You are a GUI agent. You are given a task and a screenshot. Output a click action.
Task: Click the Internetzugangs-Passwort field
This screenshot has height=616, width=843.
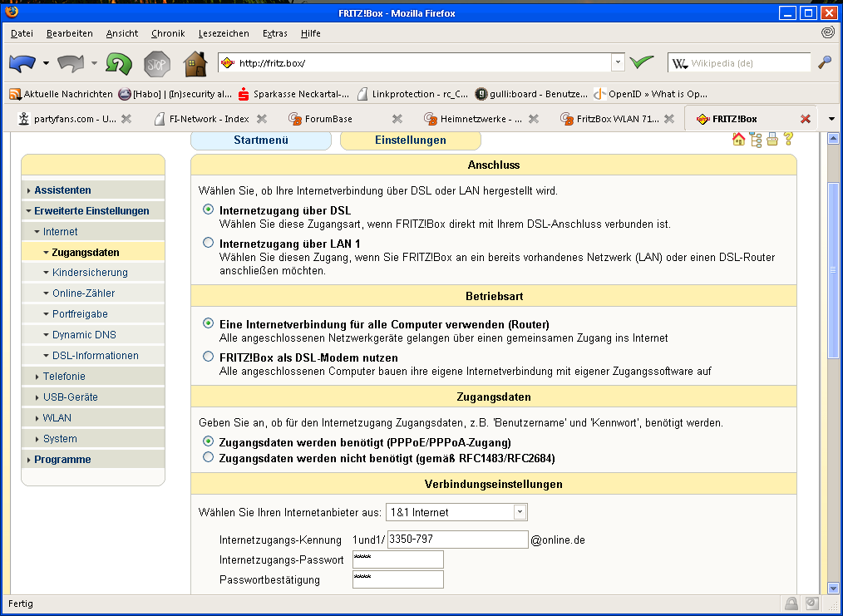(x=398, y=559)
